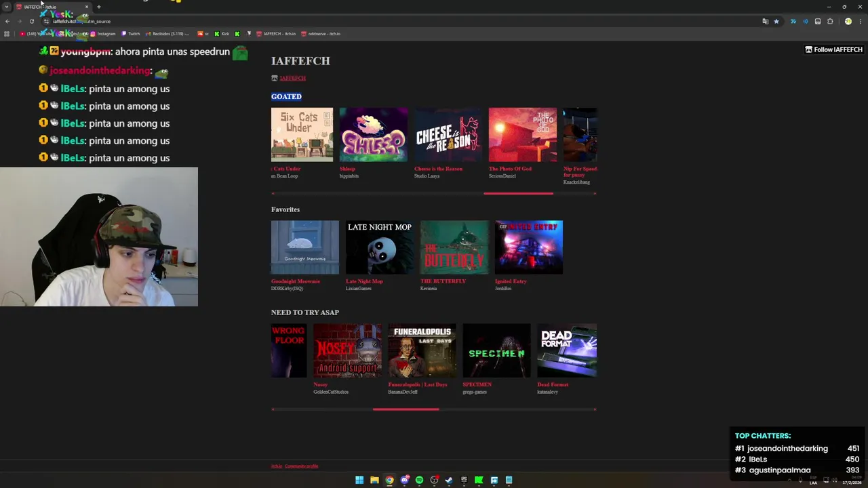Open the green Kick app in taskbar

coord(479,480)
